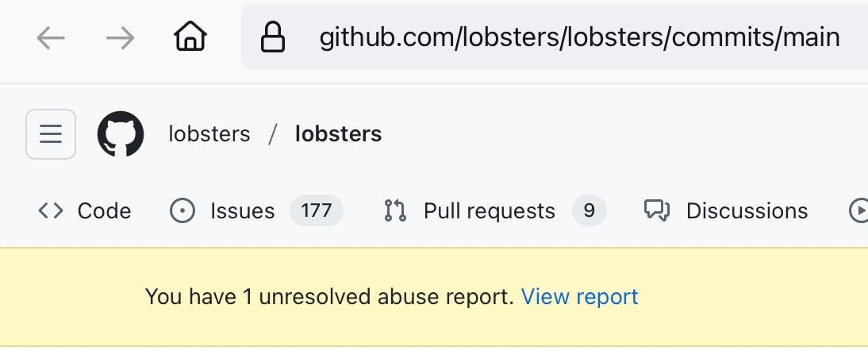This screenshot has height=351, width=868.
Task: Click the address bar URL field
Action: pos(555,37)
